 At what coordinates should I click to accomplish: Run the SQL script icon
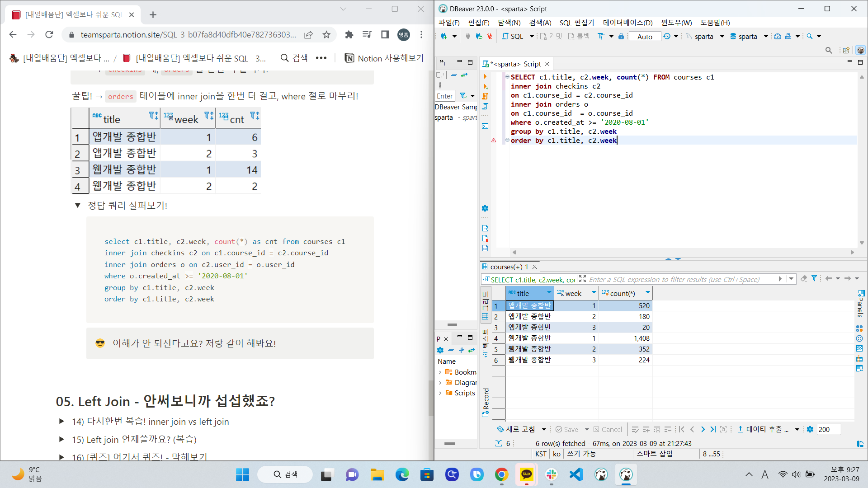pyautogui.click(x=485, y=96)
